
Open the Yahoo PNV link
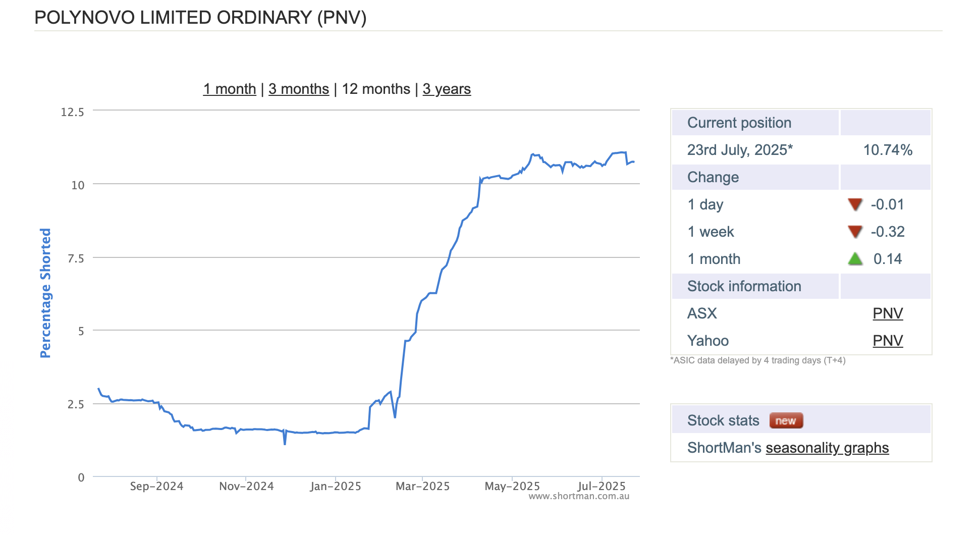click(888, 341)
